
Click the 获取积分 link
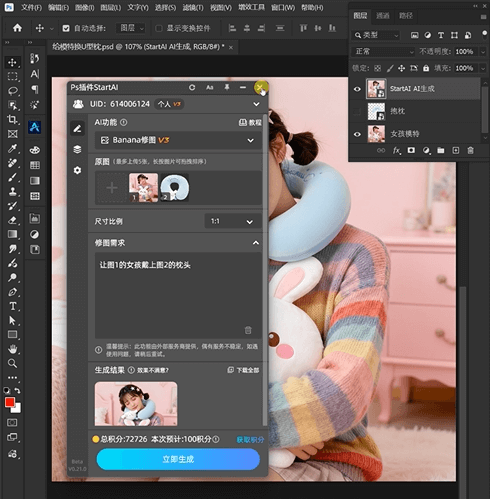(x=250, y=440)
